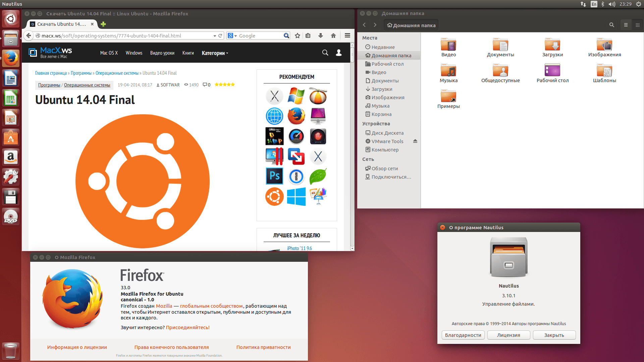644x362 pixels.
Task: Click the Благодарности button
Action: [463, 335]
